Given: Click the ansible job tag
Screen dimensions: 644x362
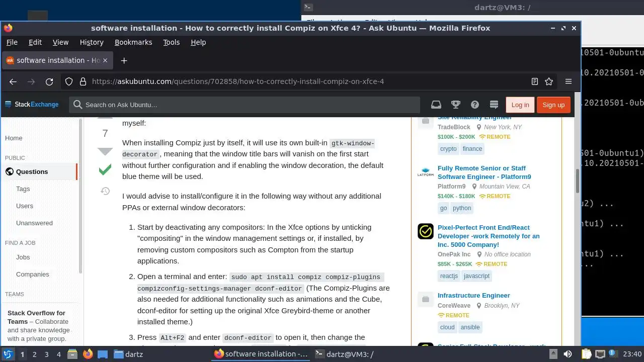Looking at the screenshot, I should [x=470, y=327].
